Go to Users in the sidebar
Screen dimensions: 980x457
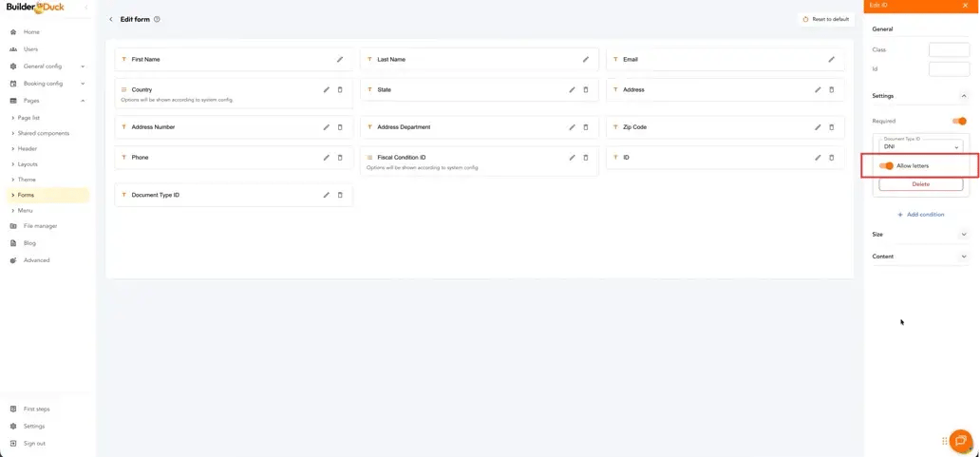pos(30,49)
